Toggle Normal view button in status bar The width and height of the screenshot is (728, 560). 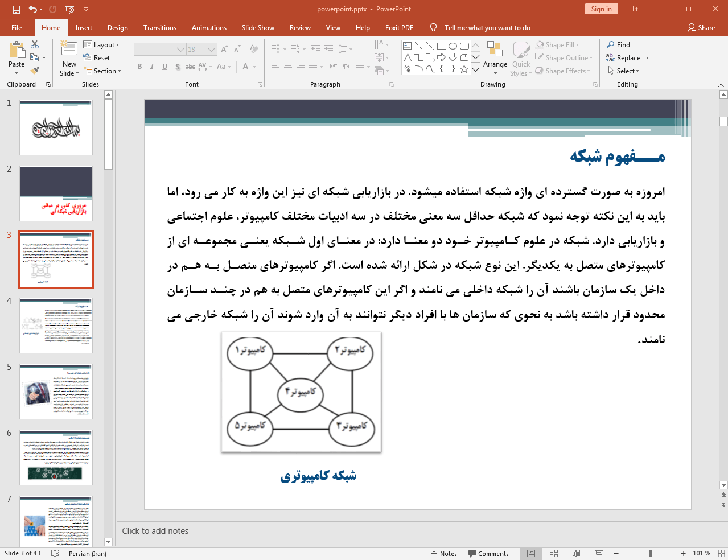530,554
